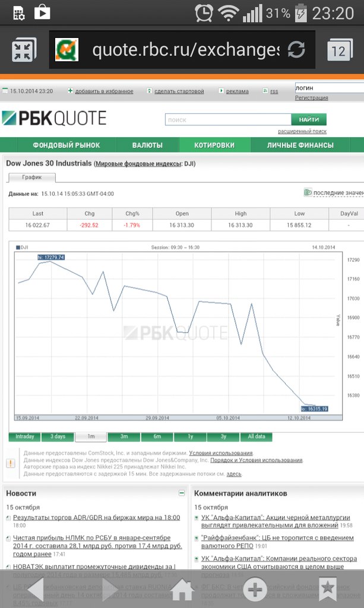Click the РБК QUOTE logo
This screenshot has height=608, width=364.
(54, 118)
